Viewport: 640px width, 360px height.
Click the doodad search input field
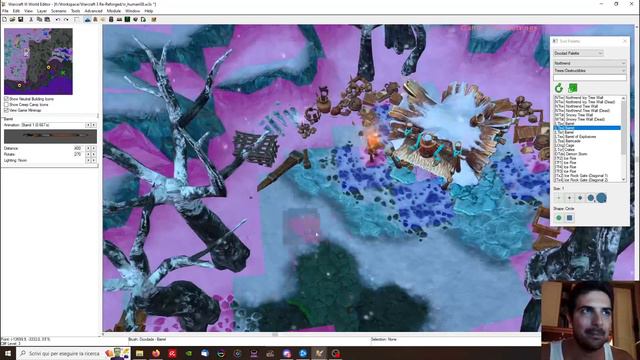[x=590, y=78]
